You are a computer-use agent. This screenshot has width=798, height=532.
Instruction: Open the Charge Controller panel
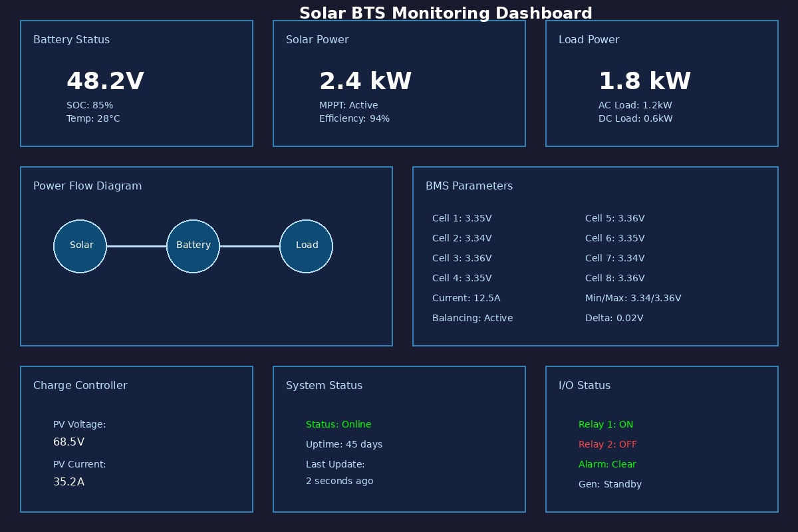point(80,386)
